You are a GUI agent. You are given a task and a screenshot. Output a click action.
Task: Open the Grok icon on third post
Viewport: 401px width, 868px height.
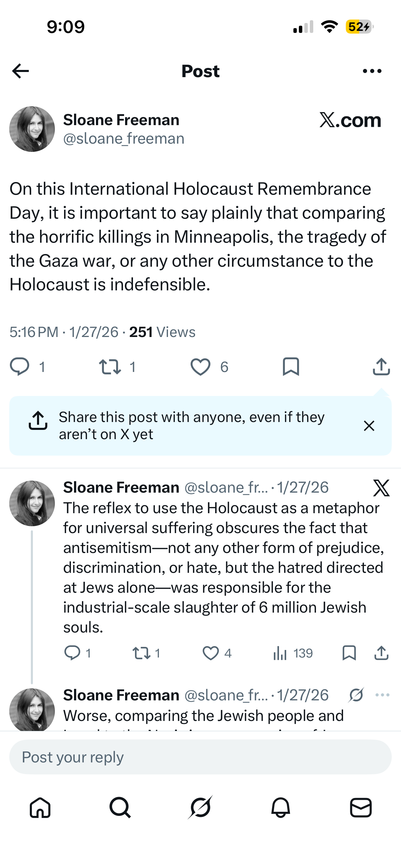click(x=356, y=695)
